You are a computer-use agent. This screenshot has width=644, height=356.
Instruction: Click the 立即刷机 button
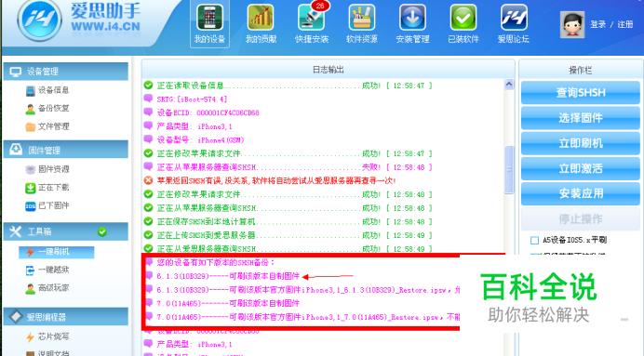[x=581, y=143]
